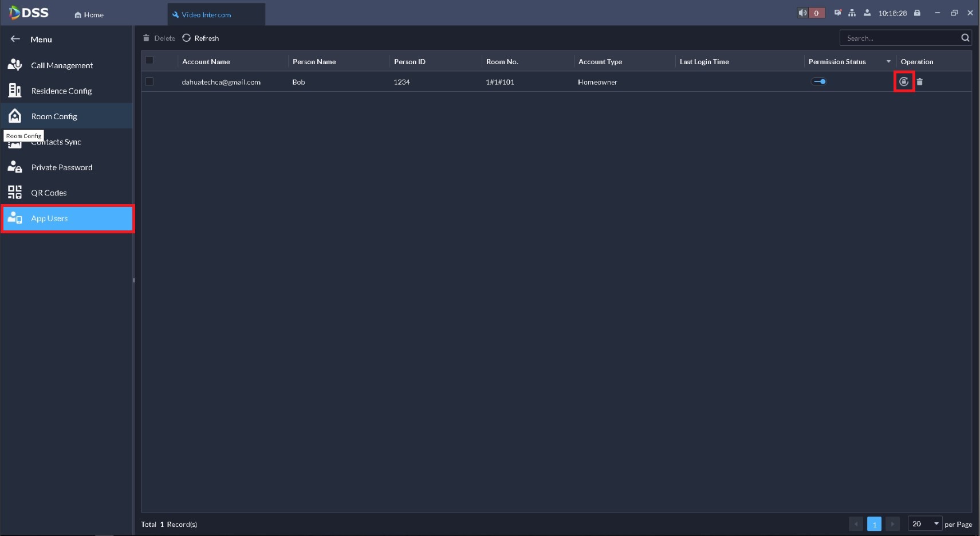This screenshot has width=980, height=536.
Task: Go back using the Menu arrow icon
Action: coord(15,39)
